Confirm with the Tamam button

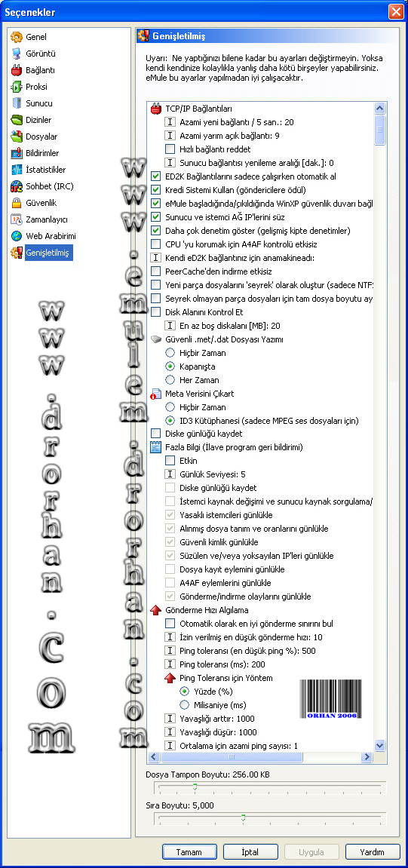click(189, 852)
